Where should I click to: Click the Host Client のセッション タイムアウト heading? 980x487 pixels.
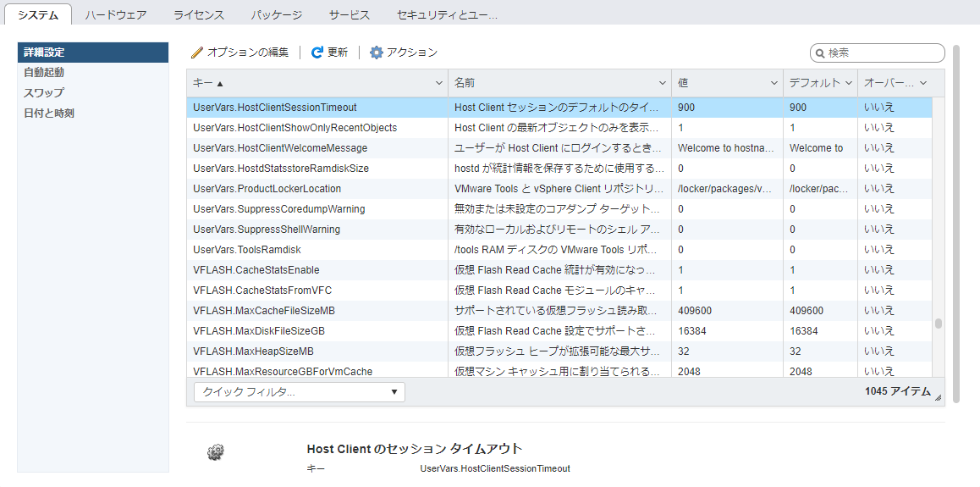[x=415, y=449]
